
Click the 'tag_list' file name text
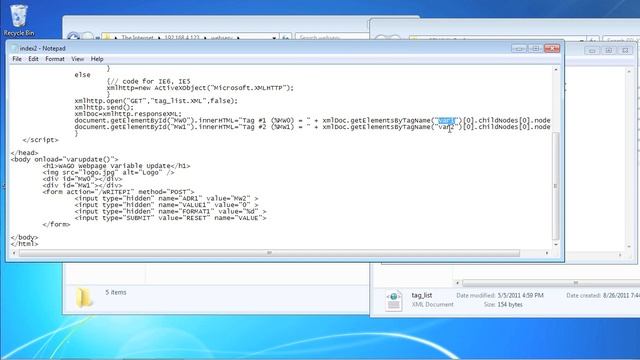422,295
